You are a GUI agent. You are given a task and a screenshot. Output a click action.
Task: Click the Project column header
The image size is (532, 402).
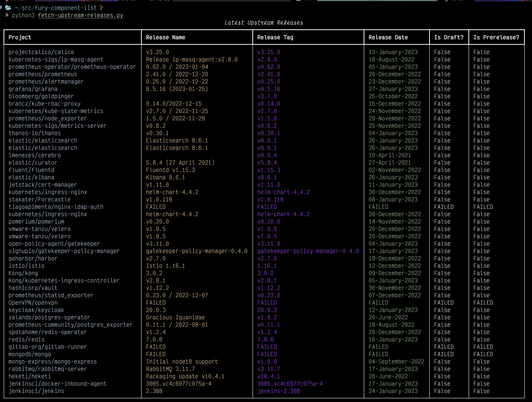20,37
